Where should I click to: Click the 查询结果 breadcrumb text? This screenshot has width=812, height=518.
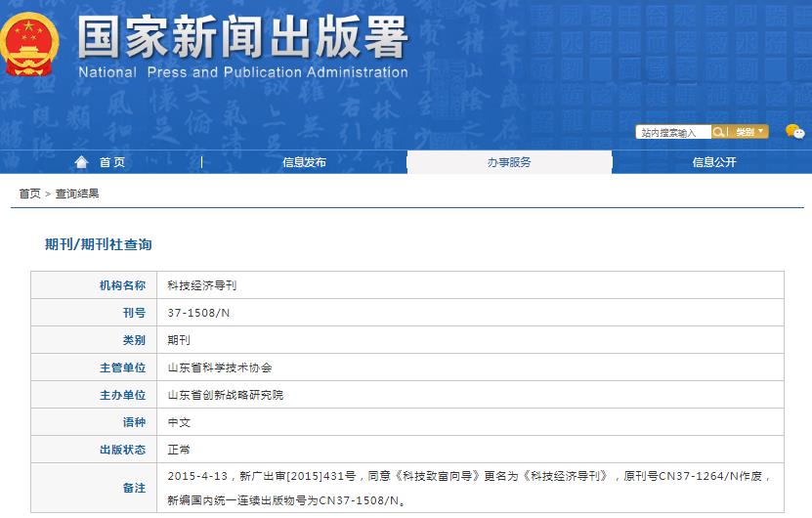[x=77, y=194]
